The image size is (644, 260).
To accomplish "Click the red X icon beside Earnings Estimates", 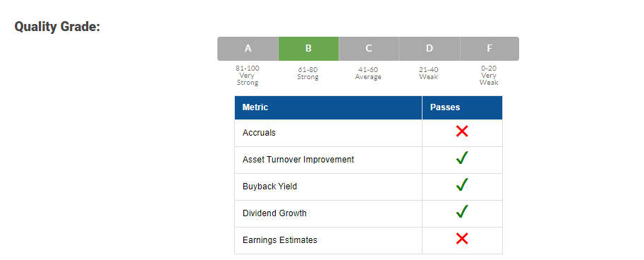I will point(461,239).
